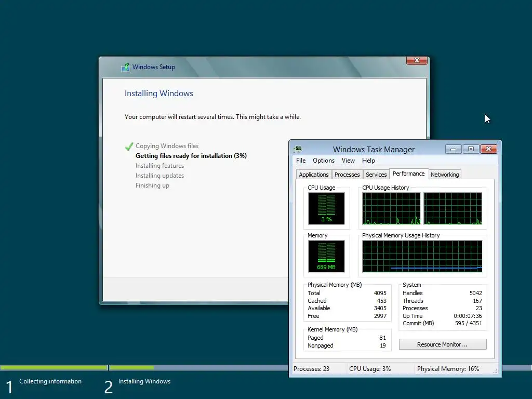Click the Free memory value 2997

pos(380,316)
